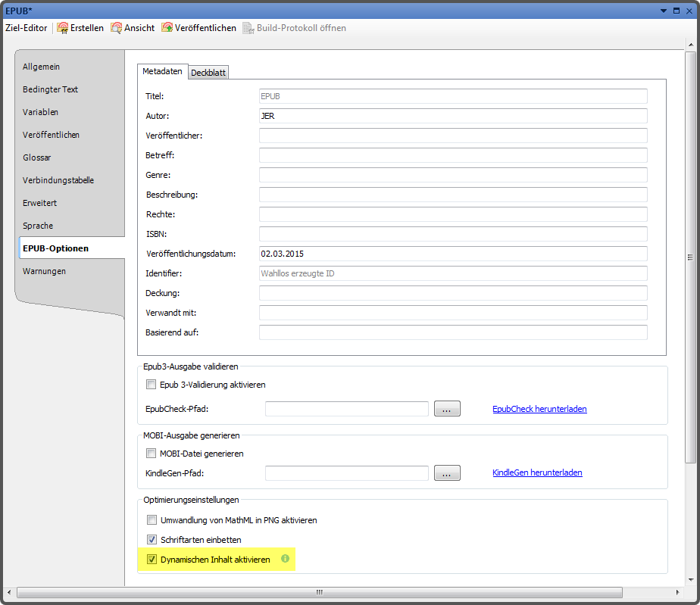Click the Erstellen build icon
700x605 pixels.
63,28
